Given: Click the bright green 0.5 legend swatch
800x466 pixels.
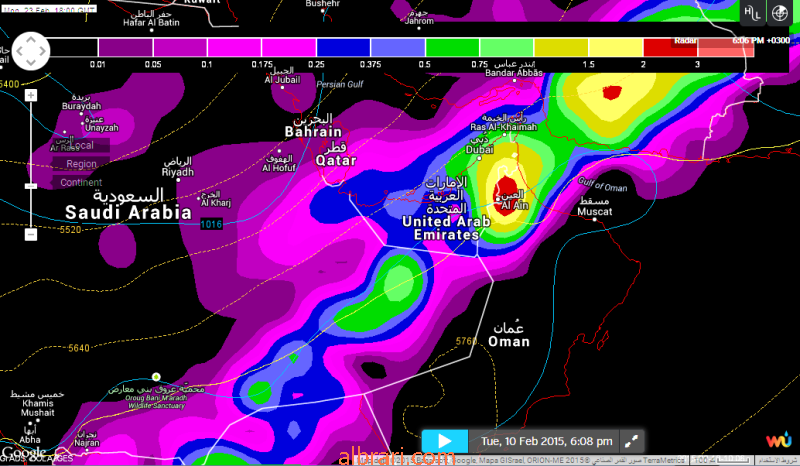Looking at the screenshot, I should (452, 47).
